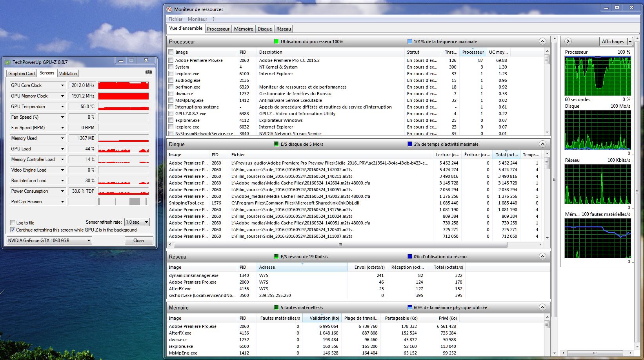644x360 pixels.
Task: Collapse the Réseau section chevron
Action: coord(542,256)
